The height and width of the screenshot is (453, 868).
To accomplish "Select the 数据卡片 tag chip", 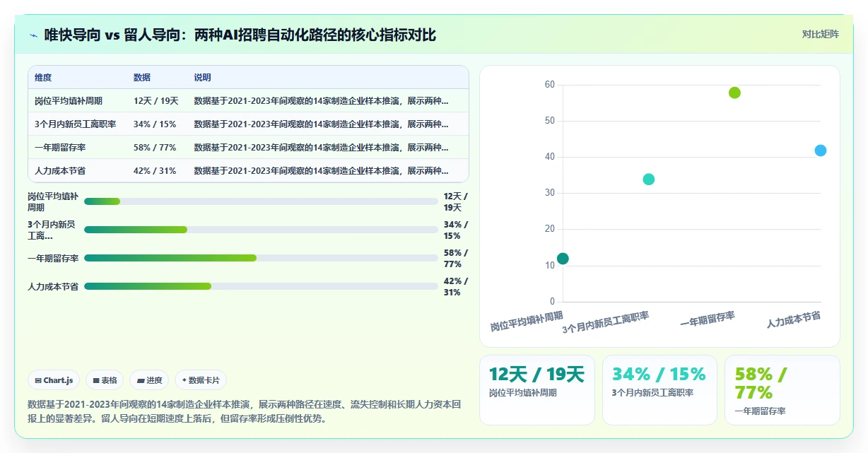I will [x=201, y=380].
